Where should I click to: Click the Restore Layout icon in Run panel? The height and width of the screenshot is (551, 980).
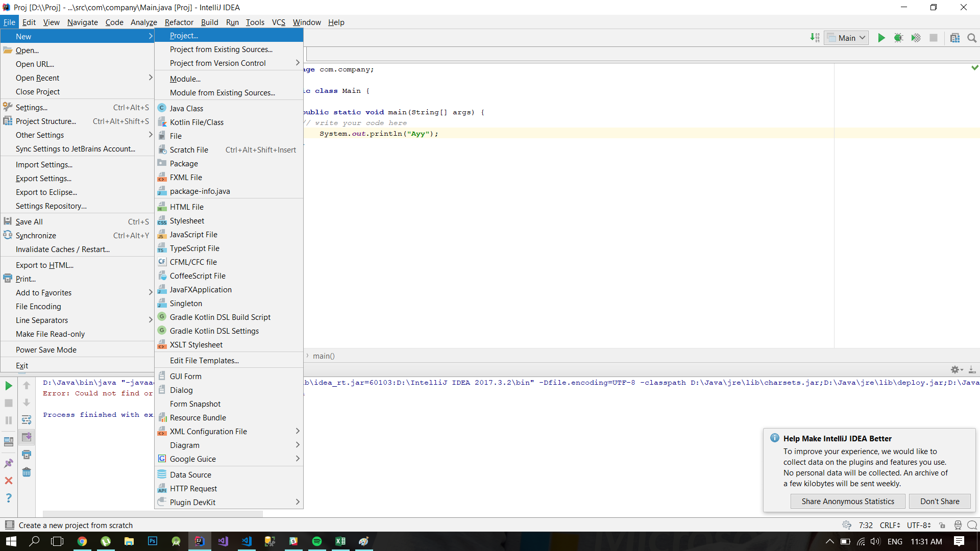pos(9,442)
